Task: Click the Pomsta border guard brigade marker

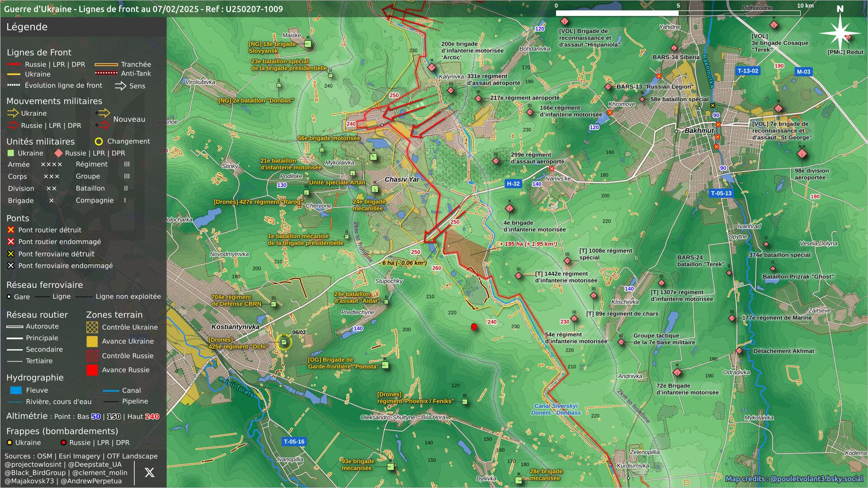Action: click(385, 365)
